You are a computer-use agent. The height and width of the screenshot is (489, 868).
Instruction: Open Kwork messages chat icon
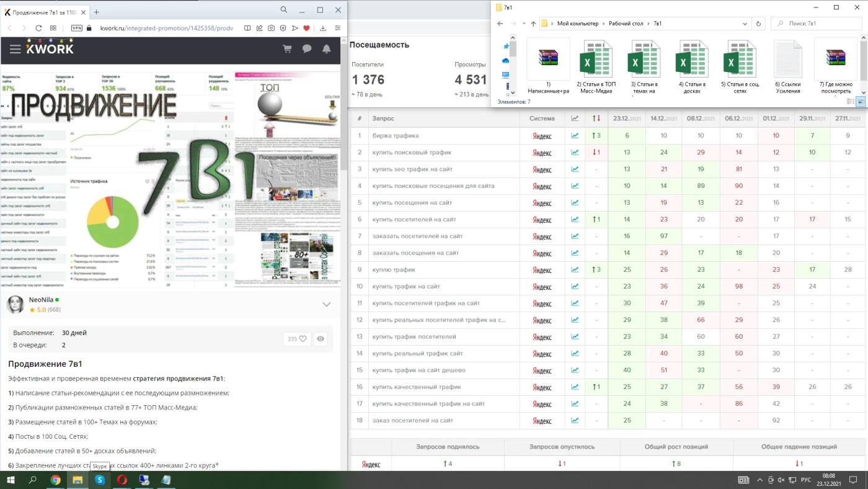coord(307,49)
